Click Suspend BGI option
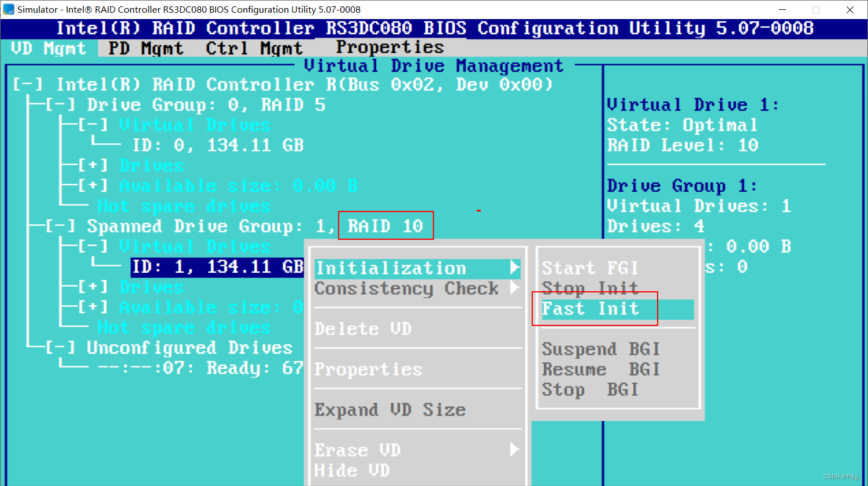 pyautogui.click(x=601, y=349)
